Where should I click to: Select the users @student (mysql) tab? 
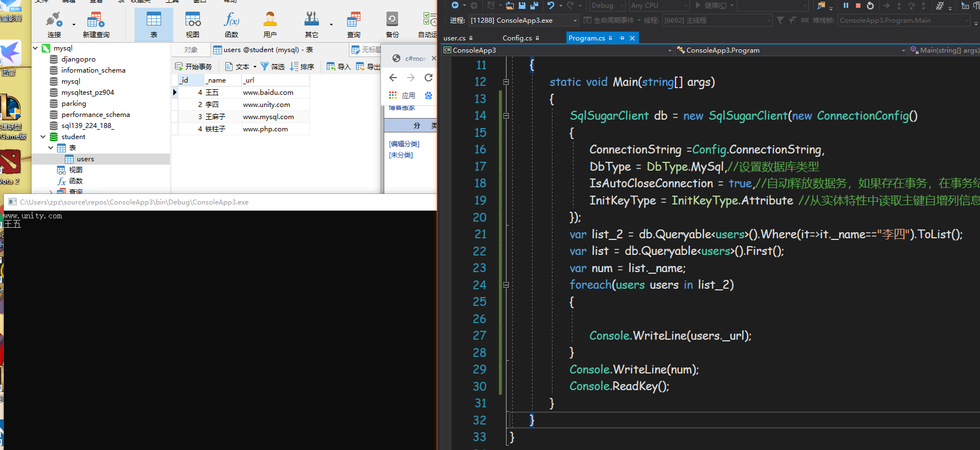pyautogui.click(x=264, y=50)
